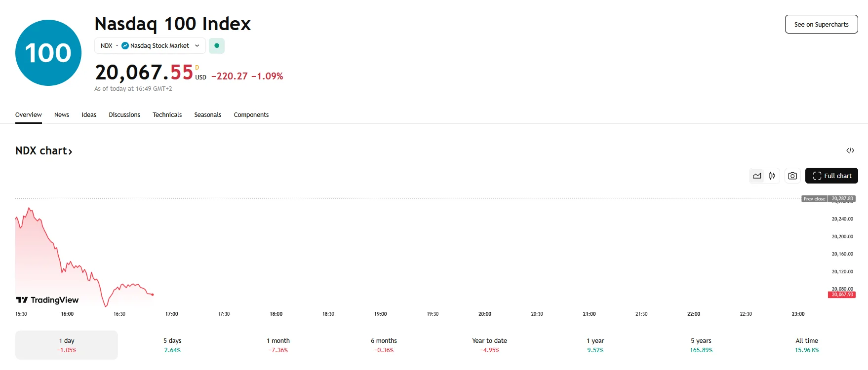The height and width of the screenshot is (370, 868).
Task: Go to the Components tab
Action: (x=251, y=115)
